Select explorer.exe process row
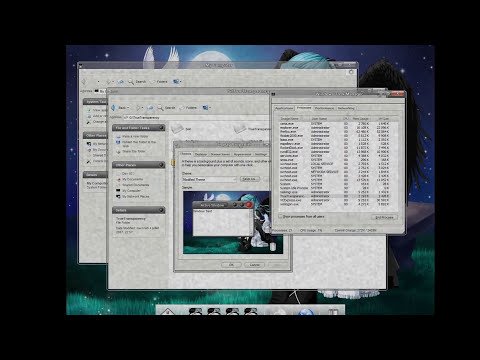 click(x=334, y=127)
